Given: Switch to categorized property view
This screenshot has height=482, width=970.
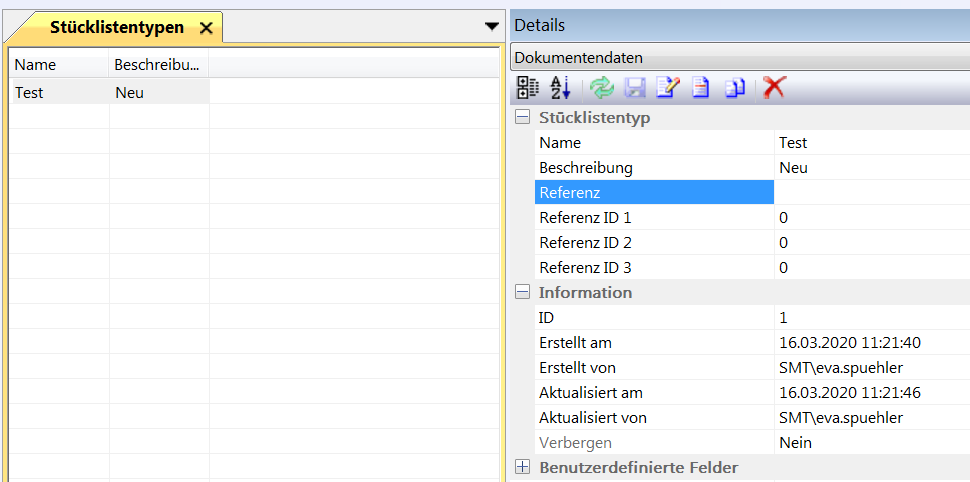Looking at the screenshot, I should (x=527, y=88).
